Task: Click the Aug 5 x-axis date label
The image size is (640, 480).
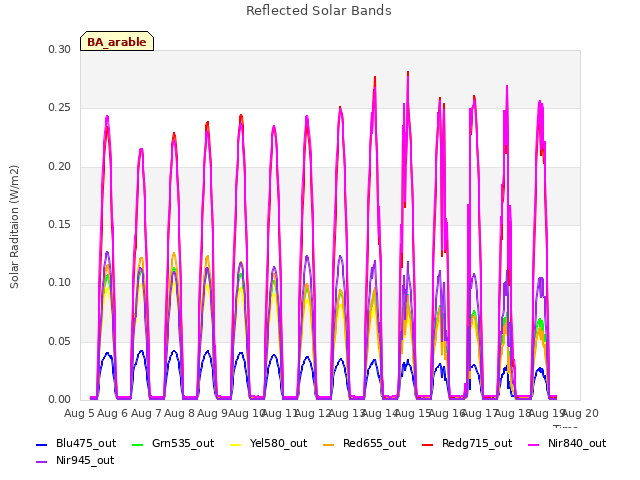Action: click(x=79, y=413)
